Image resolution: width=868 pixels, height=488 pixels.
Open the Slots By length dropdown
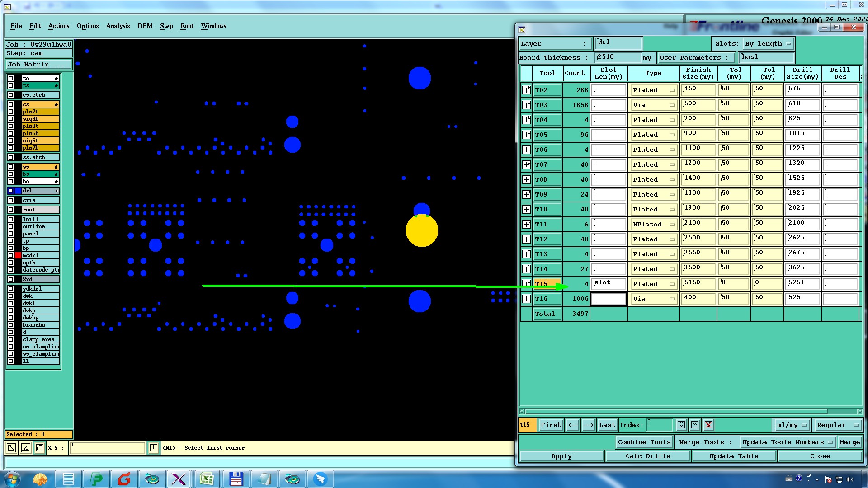769,44
